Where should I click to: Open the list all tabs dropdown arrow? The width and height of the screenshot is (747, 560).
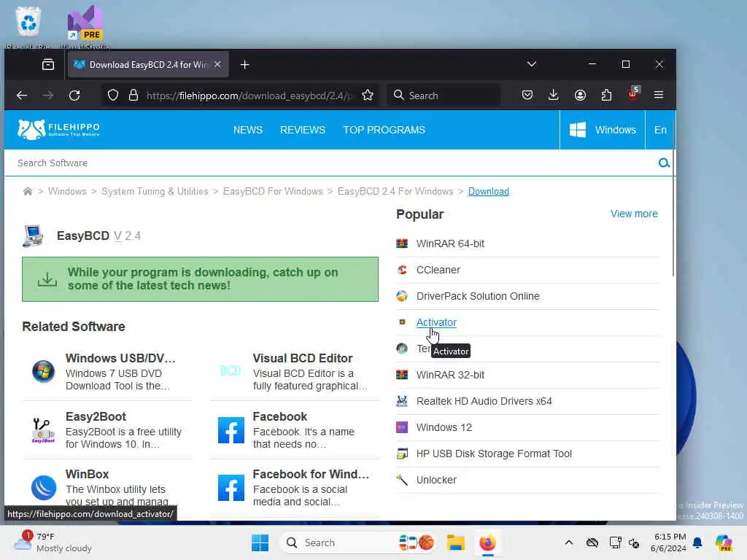tap(532, 64)
